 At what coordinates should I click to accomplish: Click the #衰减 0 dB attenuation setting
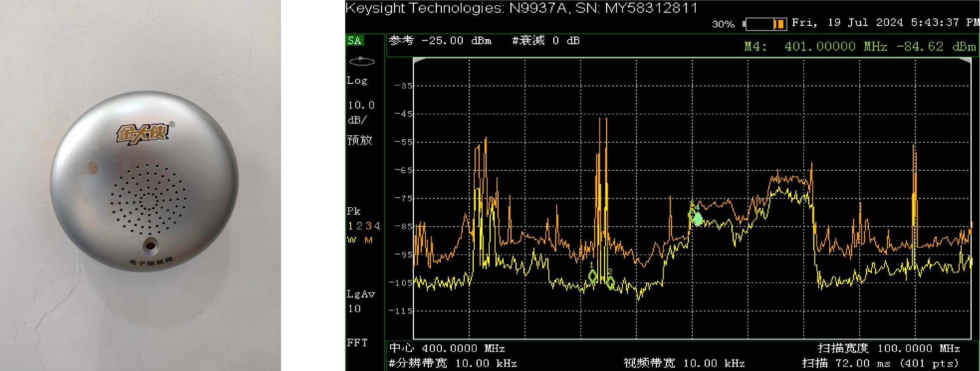click(x=546, y=41)
